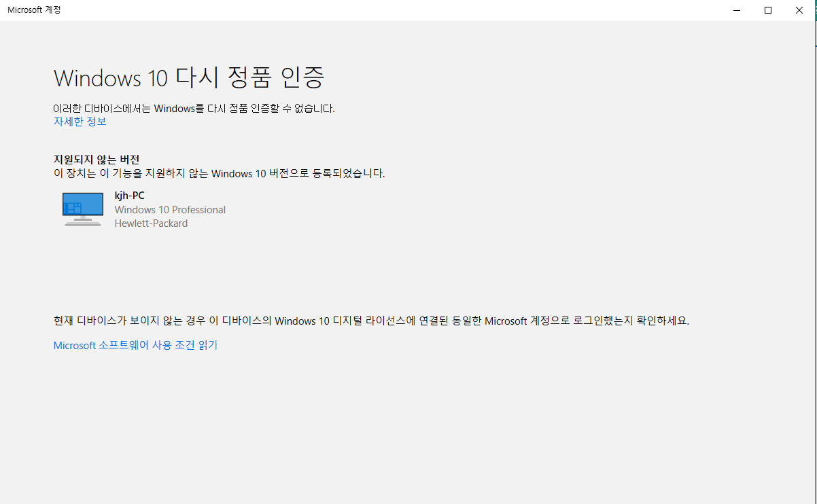This screenshot has width=817, height=504.
Task: Select the device name kjh-PC
Action: (129, 195)
